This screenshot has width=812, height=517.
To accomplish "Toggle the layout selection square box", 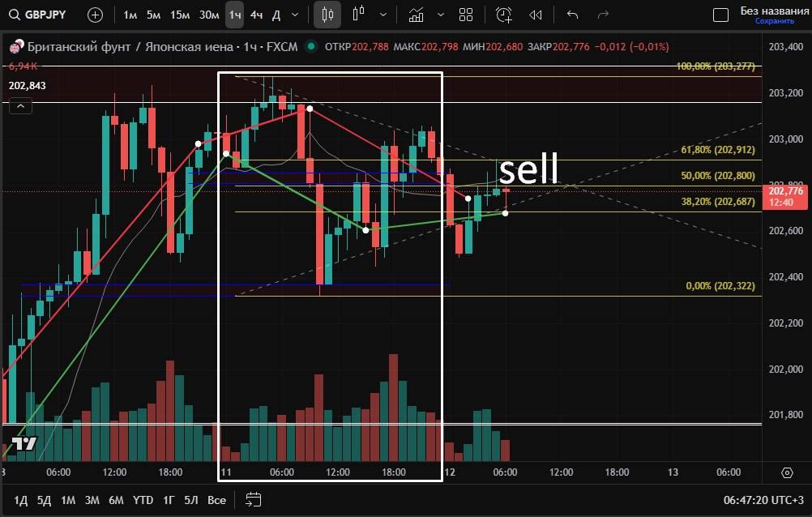I will tap(720, 15).
